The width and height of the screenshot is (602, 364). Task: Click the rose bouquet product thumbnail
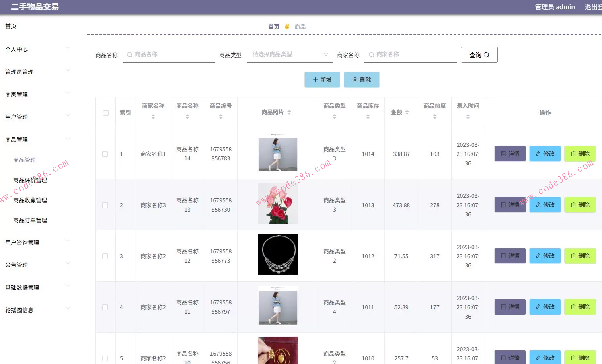coord(277,203)
